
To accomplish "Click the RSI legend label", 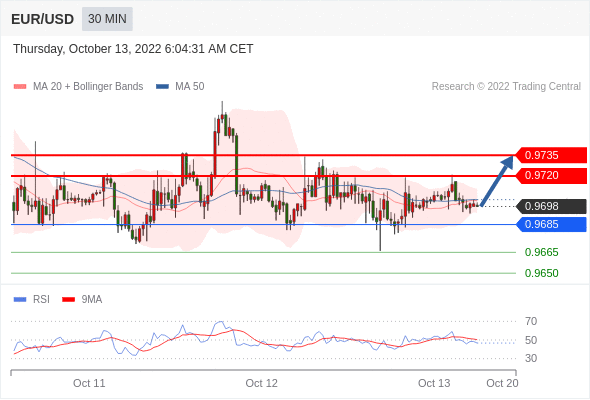I will tap(41, 300).
